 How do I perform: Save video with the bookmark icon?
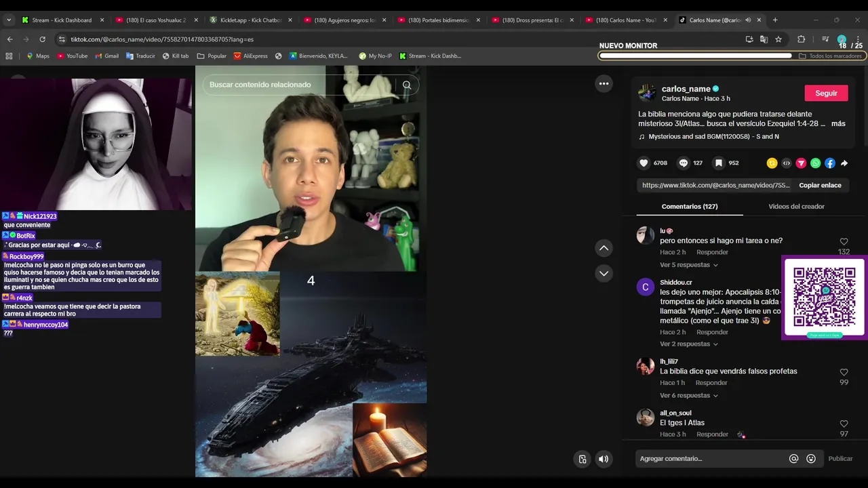point(719,163)
